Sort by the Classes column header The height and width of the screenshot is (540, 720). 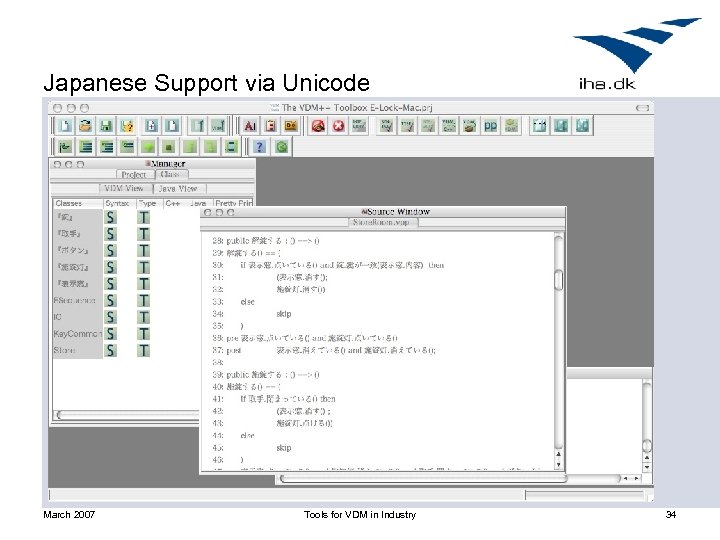77,203
